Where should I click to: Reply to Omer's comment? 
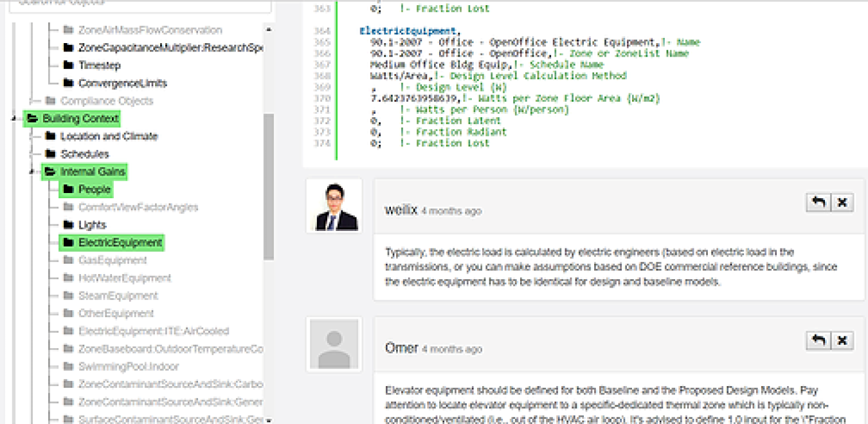pyautogui.click(x=818, y=340)
